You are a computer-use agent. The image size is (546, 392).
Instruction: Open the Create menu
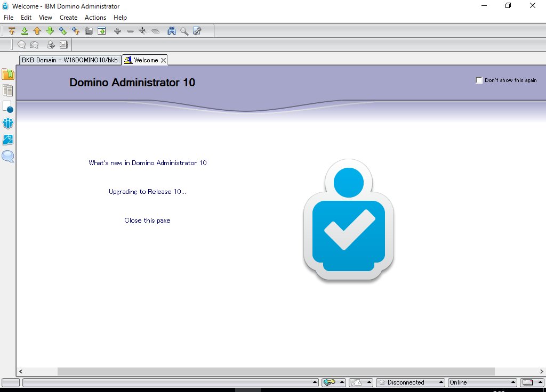coord(68,18)
